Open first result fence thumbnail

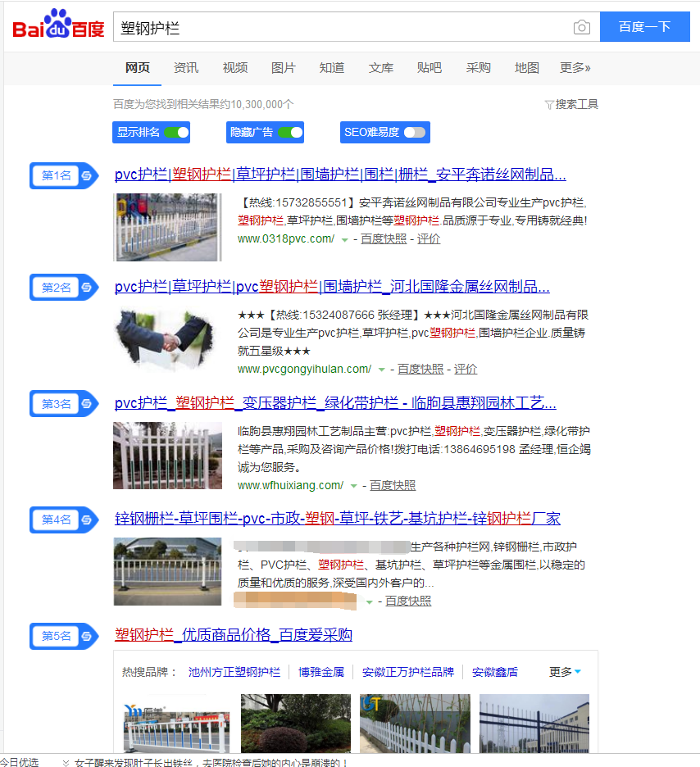(x=168, y=228)
